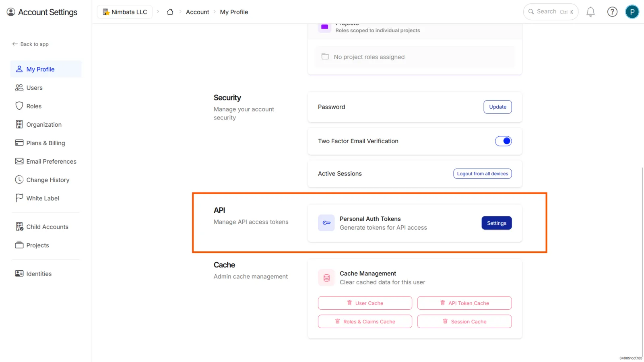This screenshot has width=644, height=362.
Task: Click the page vertical scrollbar
Action: point(642,261)
